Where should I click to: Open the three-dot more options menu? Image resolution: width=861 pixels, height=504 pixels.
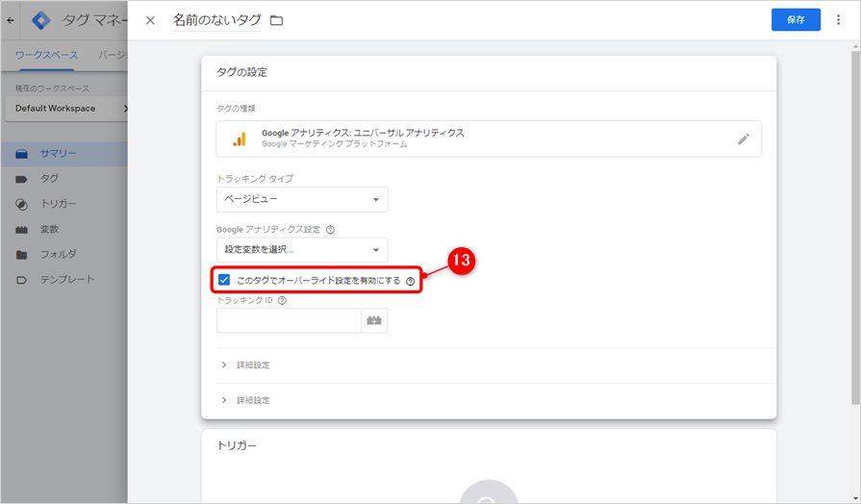coord(838,20)
